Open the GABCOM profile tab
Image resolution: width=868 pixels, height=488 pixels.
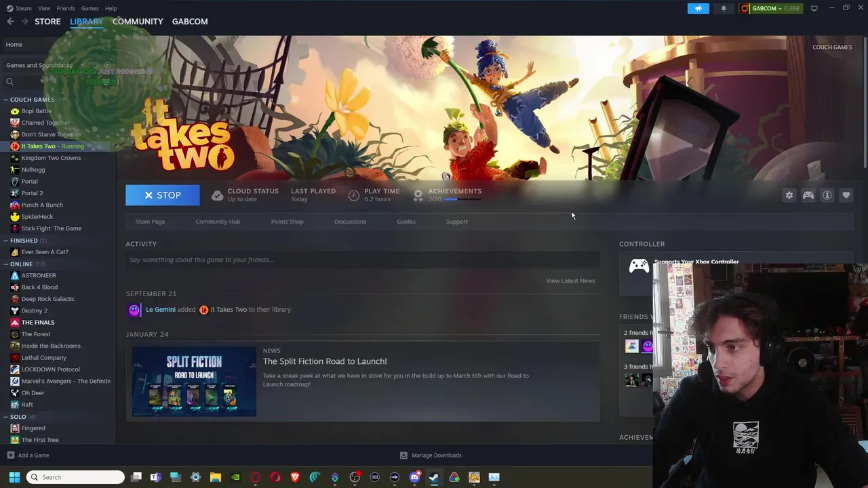190,22
